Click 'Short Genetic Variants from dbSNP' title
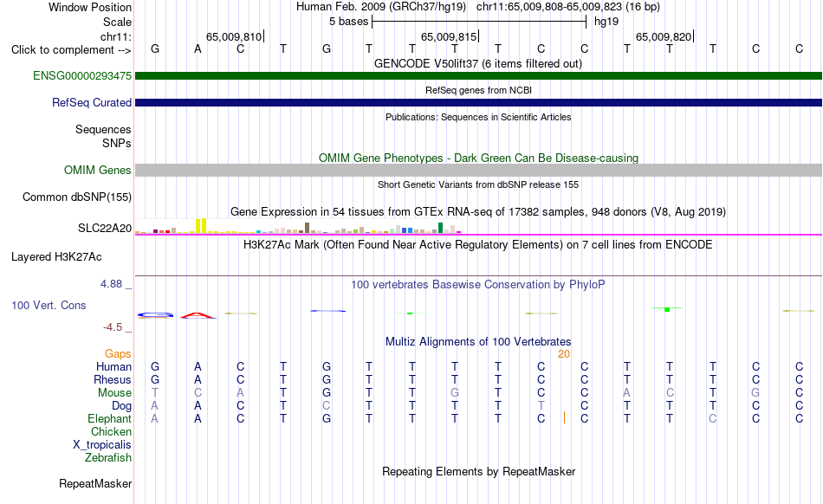This screenshot has height=504, width=823. point(478,184)
